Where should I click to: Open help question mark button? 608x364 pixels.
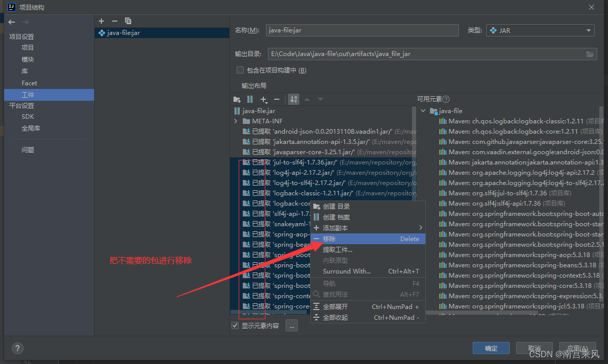(17, 348)
